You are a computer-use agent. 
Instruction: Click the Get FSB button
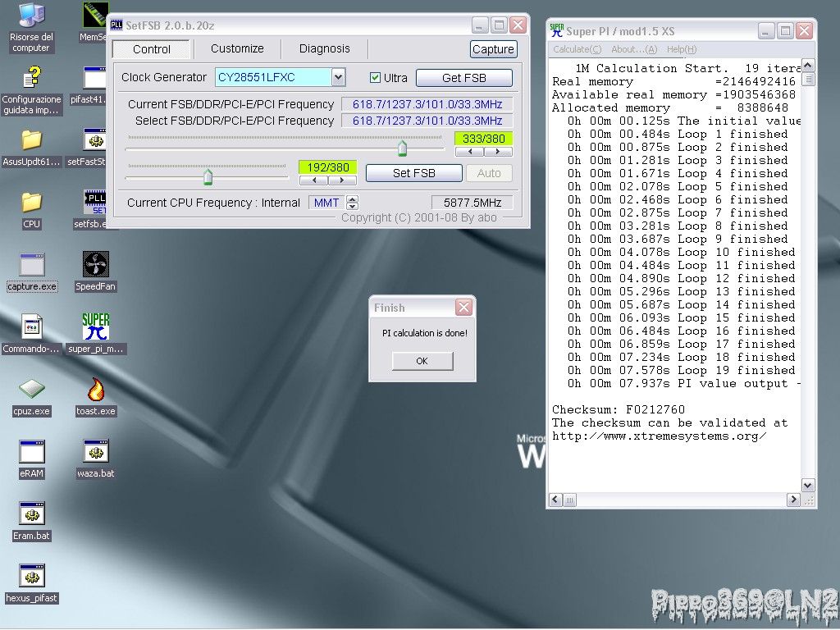tap(464, 78)
